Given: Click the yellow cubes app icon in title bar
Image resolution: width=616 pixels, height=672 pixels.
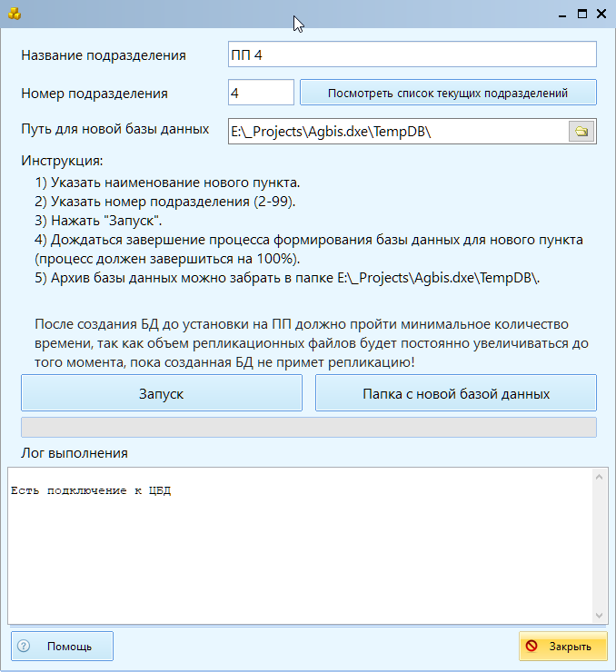Looking at the screenshot, I should pos(15,14).
